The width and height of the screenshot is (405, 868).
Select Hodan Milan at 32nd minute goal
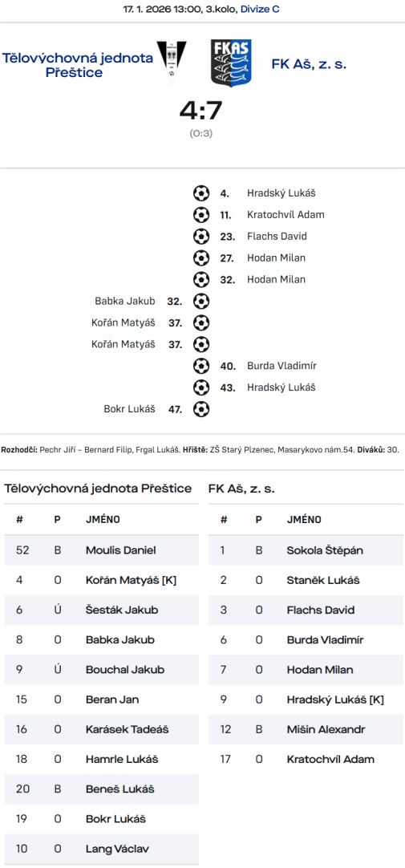click(x=276, y=279)
